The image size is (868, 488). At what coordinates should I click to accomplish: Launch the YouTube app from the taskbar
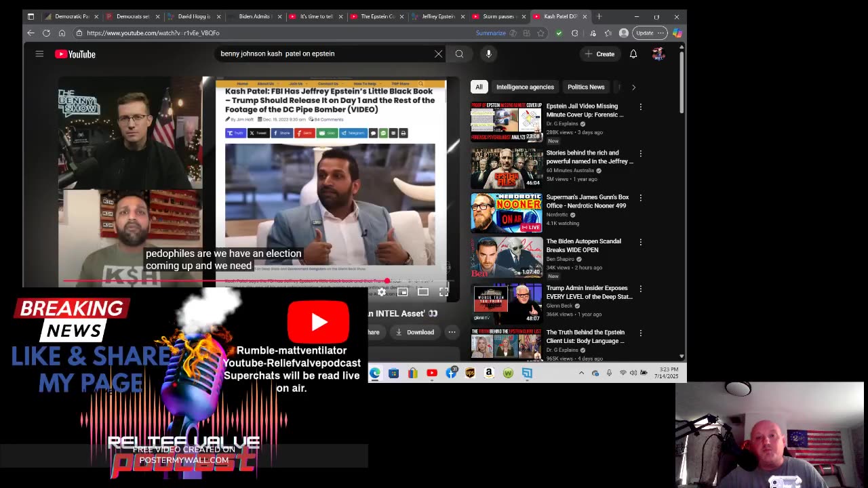coord(432,373)
